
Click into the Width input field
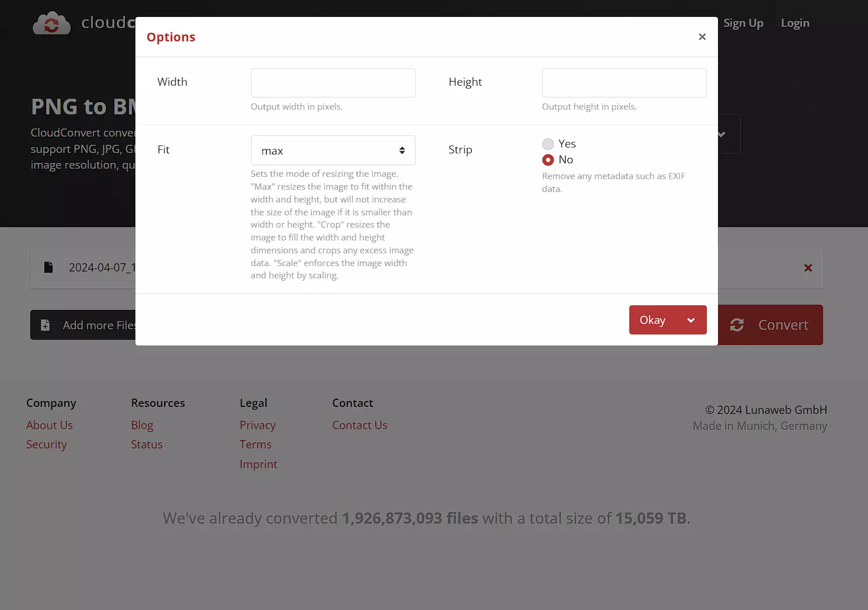click(333, 83)
